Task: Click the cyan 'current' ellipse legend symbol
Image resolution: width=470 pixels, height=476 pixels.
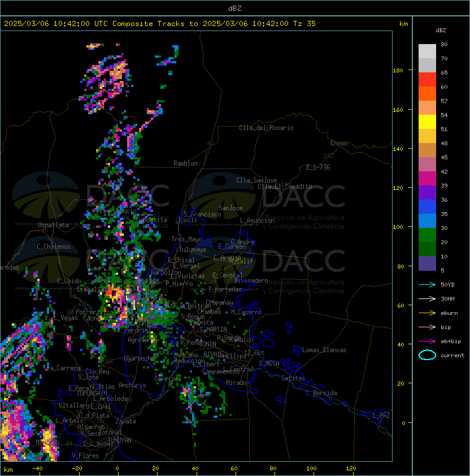Action: point(427,355)
